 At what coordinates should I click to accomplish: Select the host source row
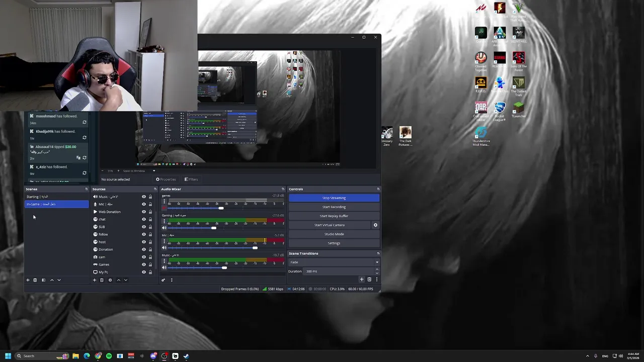pos(123,242)
